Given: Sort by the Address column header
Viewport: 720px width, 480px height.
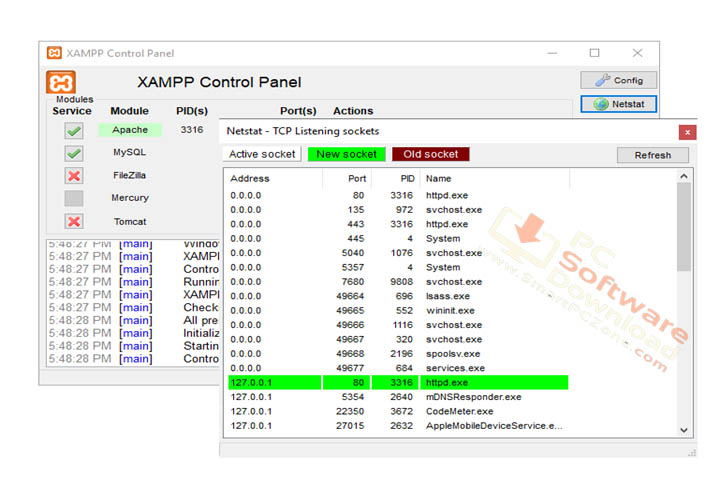Looking at the screenshot, I should pyautogui.click(x=273, y=179).
